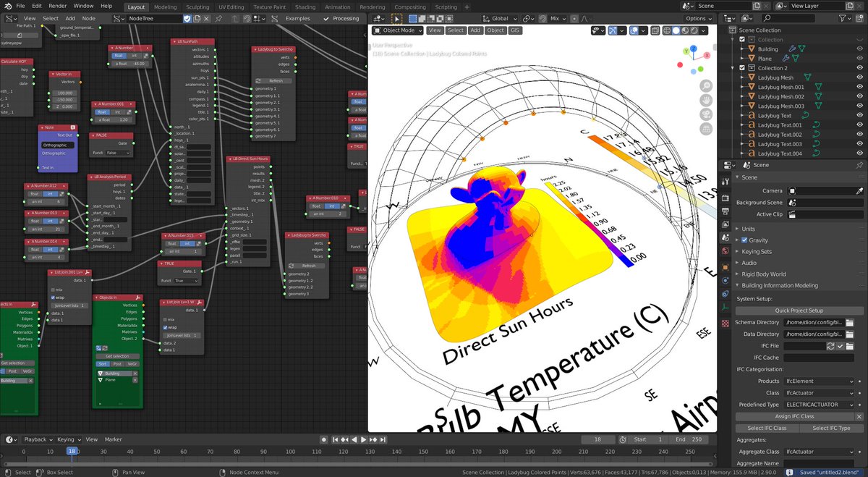Open the World properties tab

pyautogui.click(x=725, y=250)
